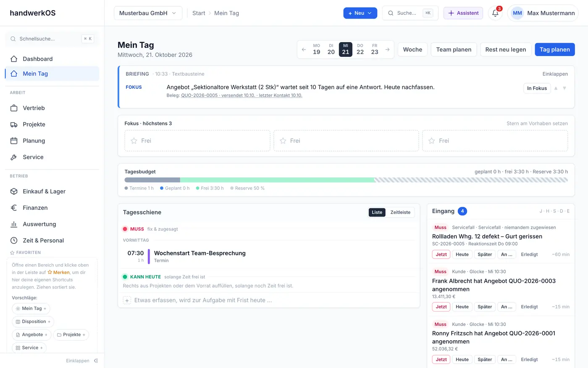Switch Tagesschiene to Zeitleiste view
588x368 pixels.
tap(400, 212)
